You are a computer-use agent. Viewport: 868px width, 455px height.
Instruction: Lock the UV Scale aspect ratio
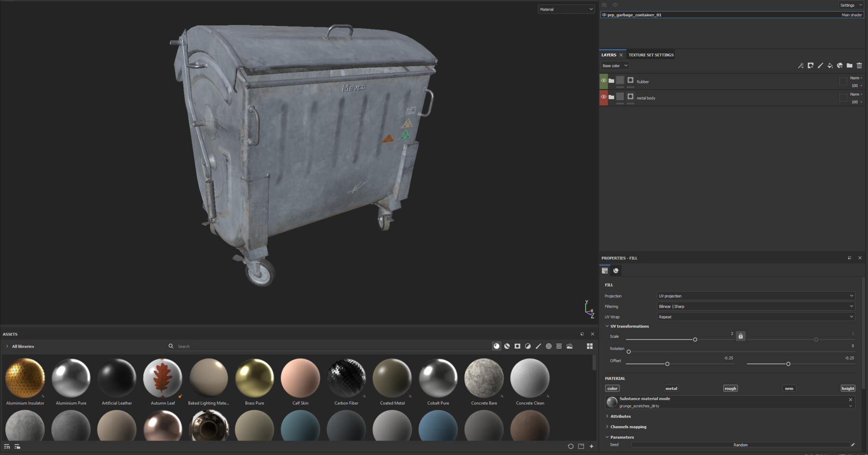pos(741,335)
